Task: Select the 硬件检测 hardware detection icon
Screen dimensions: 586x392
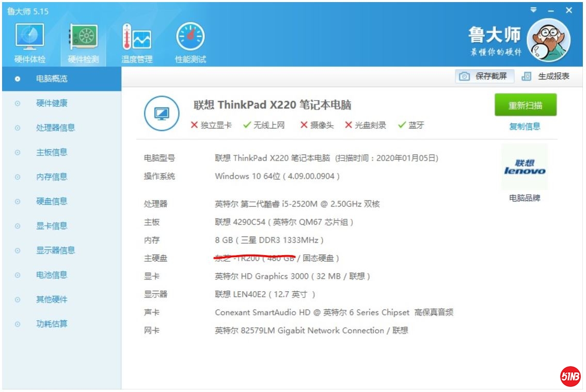Action: click(x=83, y=42)
